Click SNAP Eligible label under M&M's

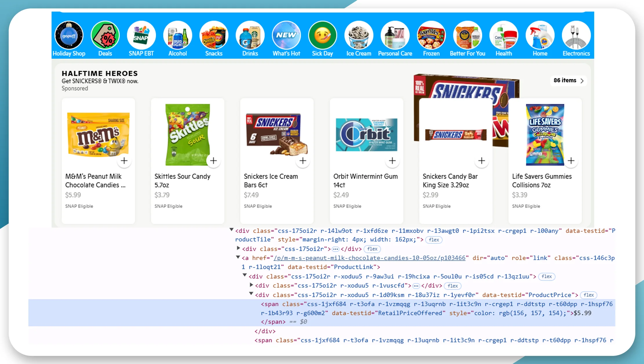(x=79, y=206)
